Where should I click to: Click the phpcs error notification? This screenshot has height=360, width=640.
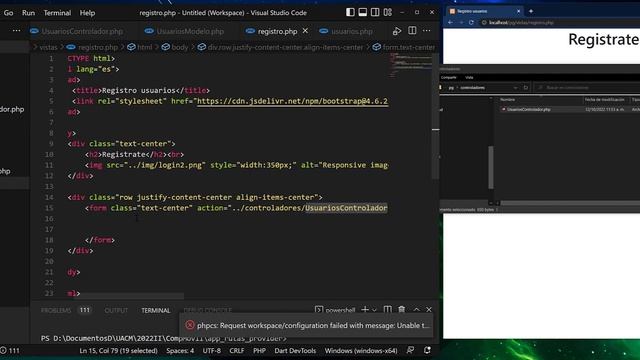pyautogui.click(x=306, y=325)
